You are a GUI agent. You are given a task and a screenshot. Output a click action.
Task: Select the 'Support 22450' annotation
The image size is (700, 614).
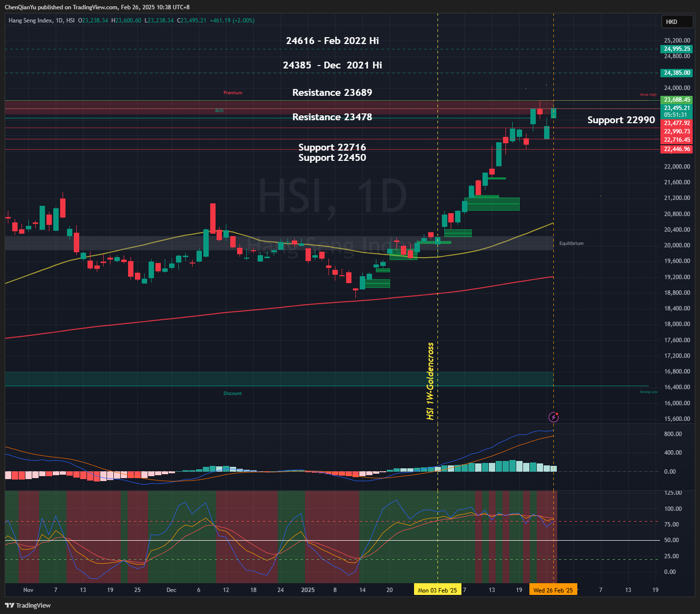pyautogui.click(x=332, y=157)
